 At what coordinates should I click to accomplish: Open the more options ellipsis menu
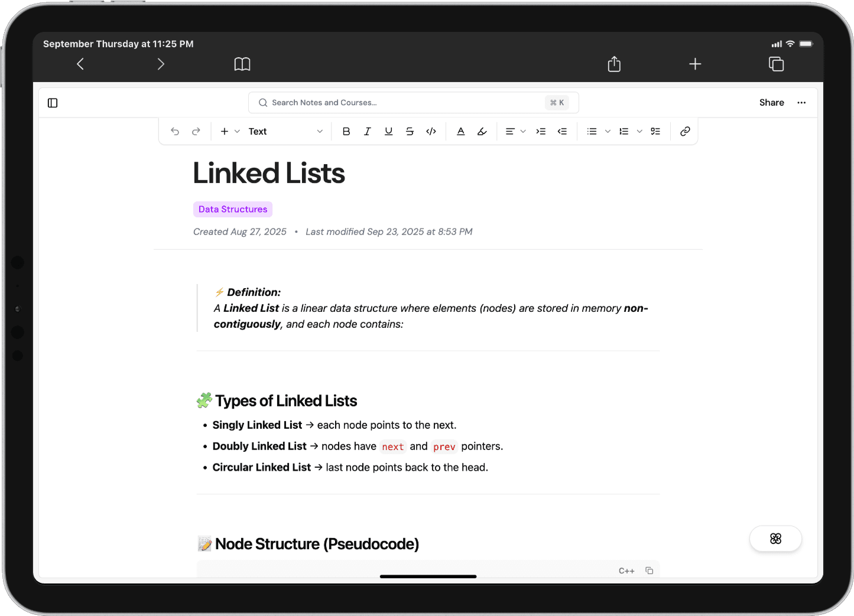(x=801, y=103)
